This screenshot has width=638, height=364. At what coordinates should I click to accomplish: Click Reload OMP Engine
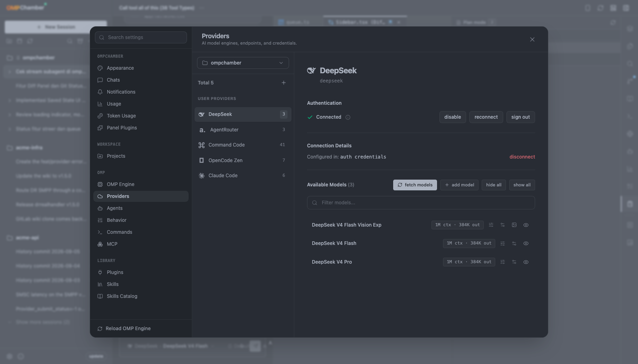pos(124,329)
